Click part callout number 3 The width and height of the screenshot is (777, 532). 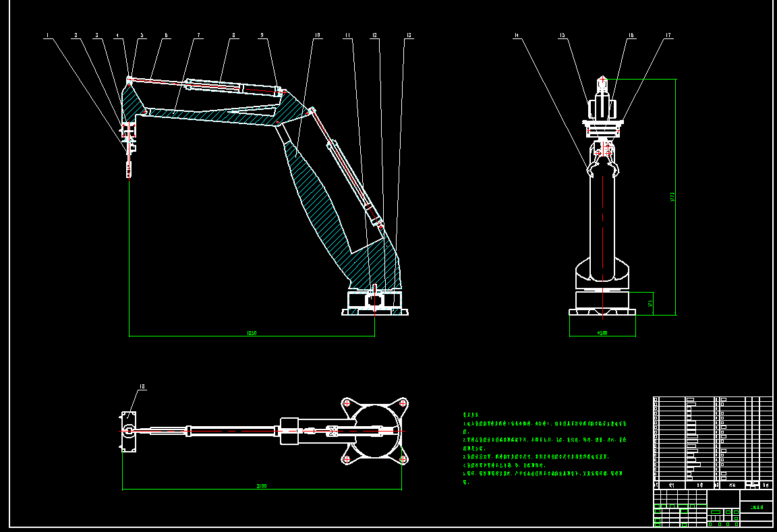tap(96, 35)
